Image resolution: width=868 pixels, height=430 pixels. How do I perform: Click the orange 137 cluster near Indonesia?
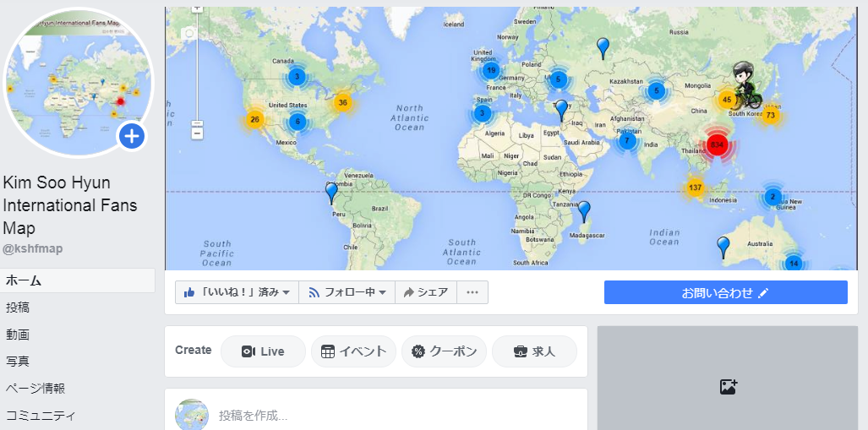pyautogui.click(x=695, y=188)
